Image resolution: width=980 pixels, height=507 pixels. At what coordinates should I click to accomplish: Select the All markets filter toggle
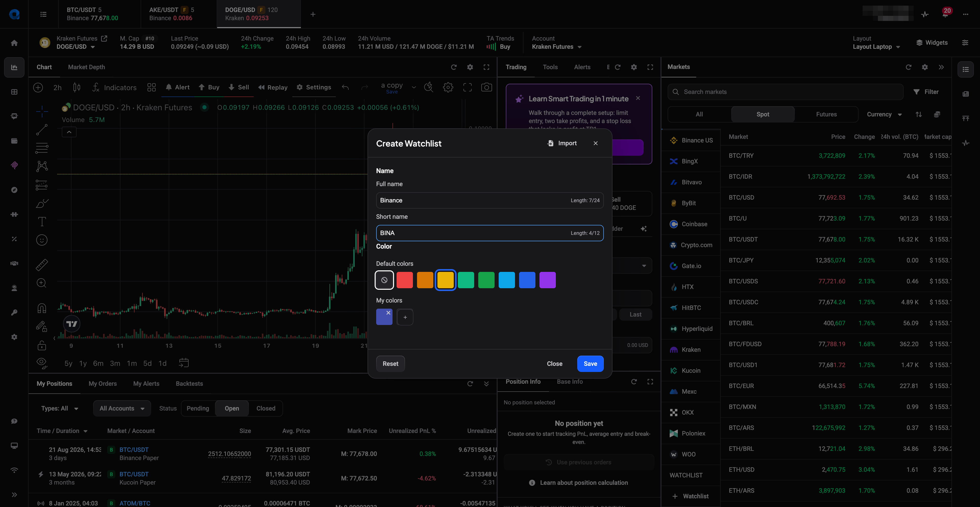click(x=699, y=114)
